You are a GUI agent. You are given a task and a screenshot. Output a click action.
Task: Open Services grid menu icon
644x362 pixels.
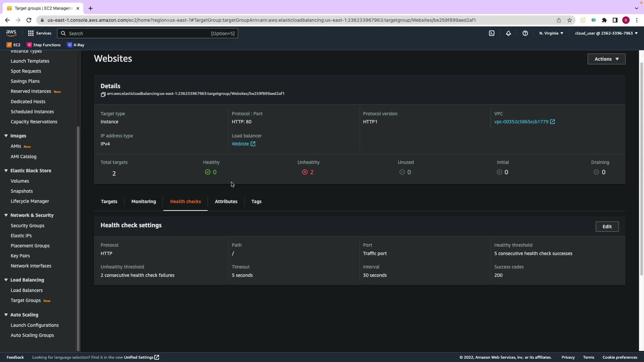(31, 33)
